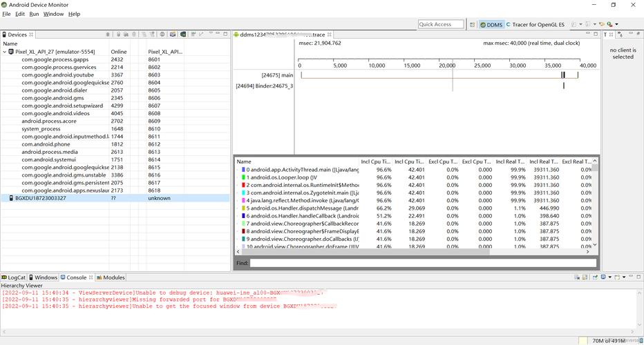Collapse the Pixel_XL_API_27 emulator tree node
644x345 pixels.
[x=5, y=52]
